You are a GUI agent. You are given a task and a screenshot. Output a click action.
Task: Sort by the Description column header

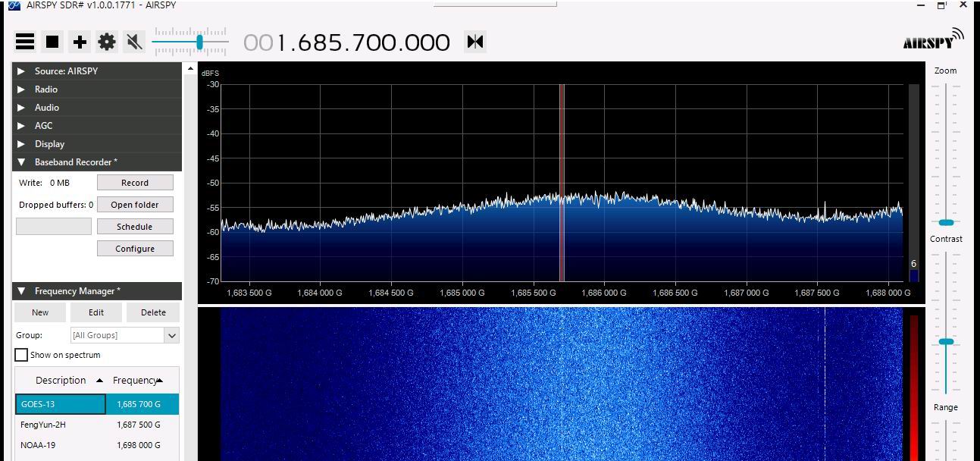click(61, 380)
